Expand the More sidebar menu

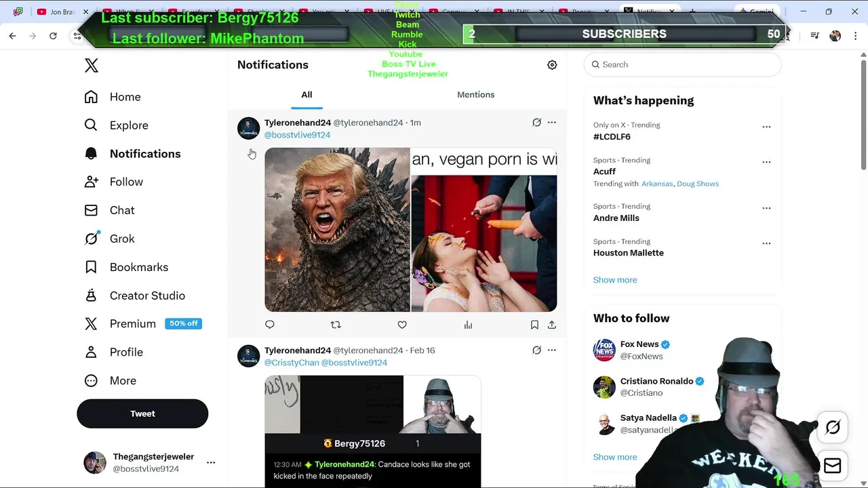tap(110, 381)
